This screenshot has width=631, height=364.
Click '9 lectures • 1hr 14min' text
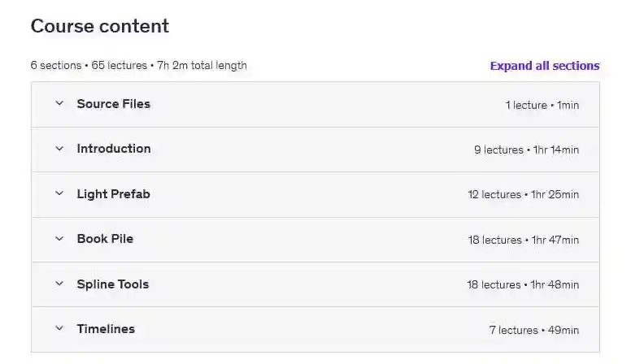coord(526,149)
